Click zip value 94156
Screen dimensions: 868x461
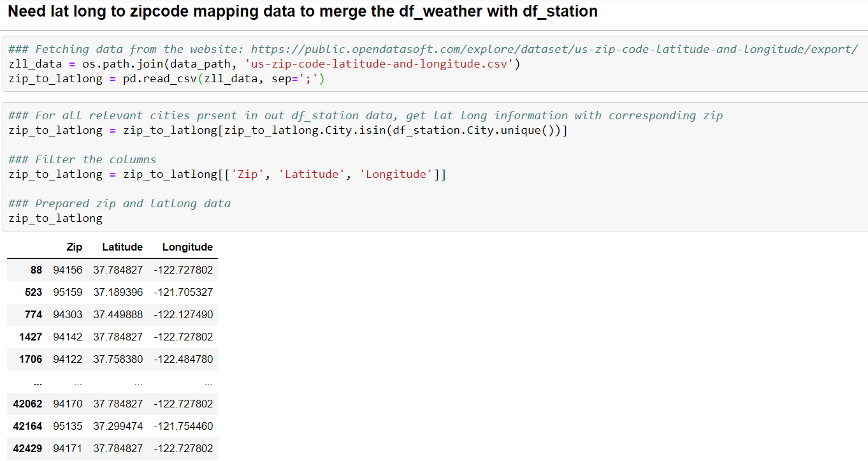tap(68, 270)
